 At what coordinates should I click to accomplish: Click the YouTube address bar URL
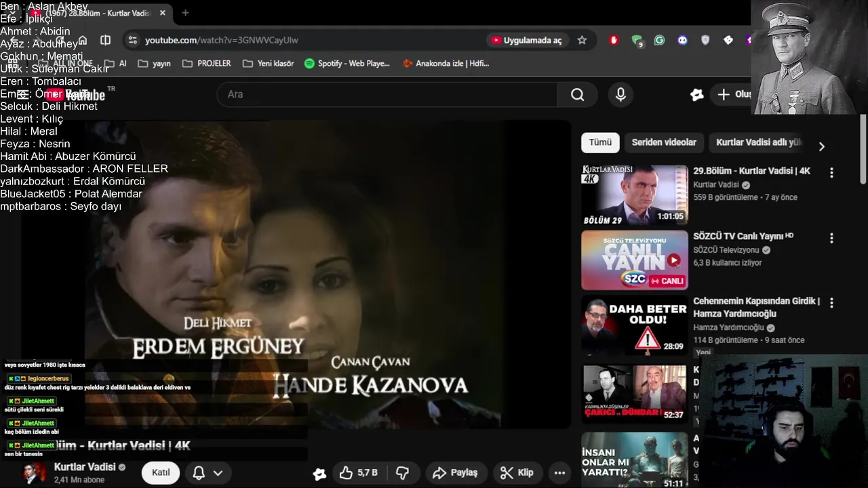[x=222, y=40]
